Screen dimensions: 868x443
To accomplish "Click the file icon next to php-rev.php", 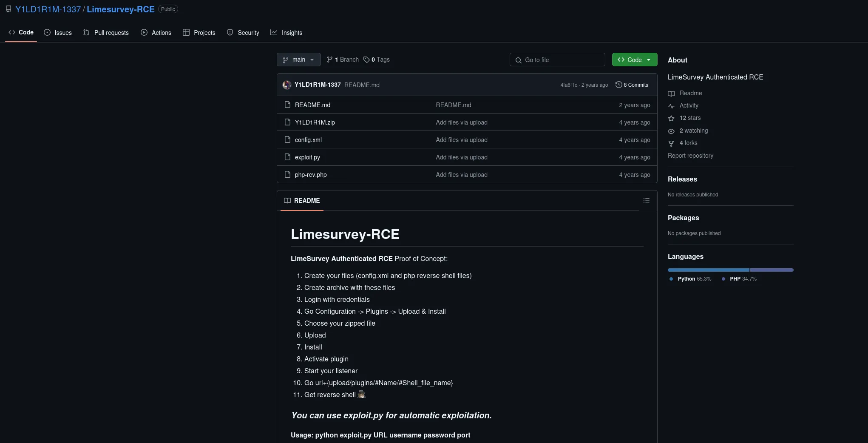I will [x=287, y=174].
